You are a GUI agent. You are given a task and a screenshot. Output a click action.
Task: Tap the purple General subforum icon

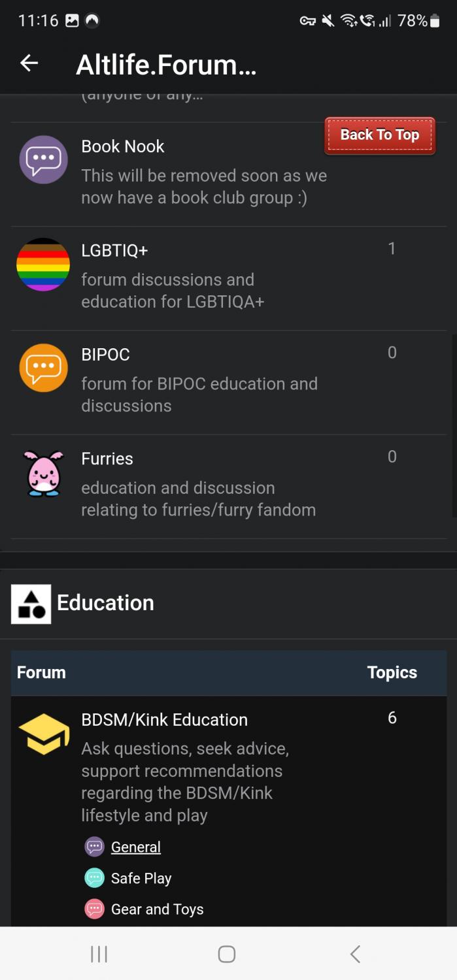(x=95, y=847)
